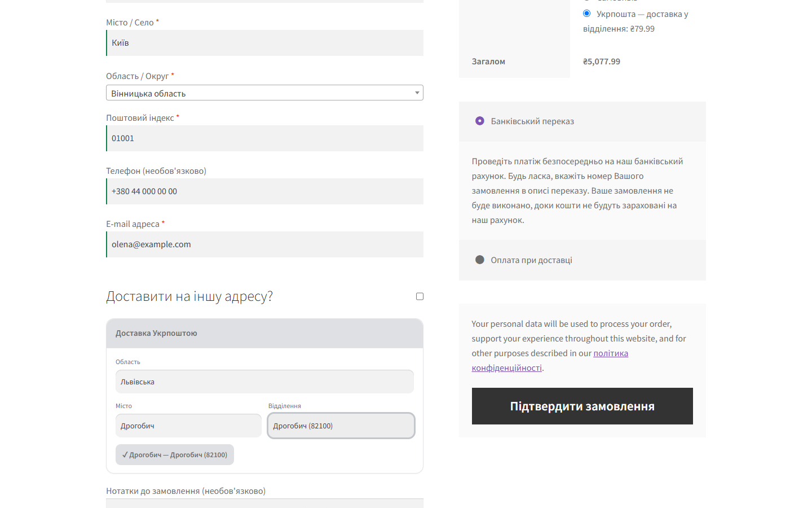812x508 pixels.
Task: Click the city field containing Київ
Action: click(x=264, y=43)
